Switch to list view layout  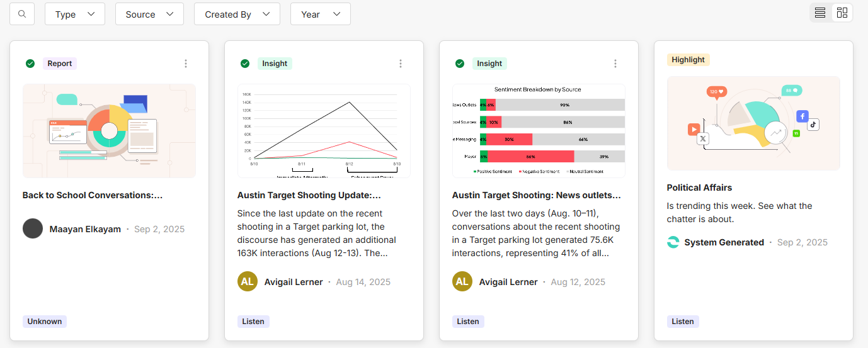[820, 13]
